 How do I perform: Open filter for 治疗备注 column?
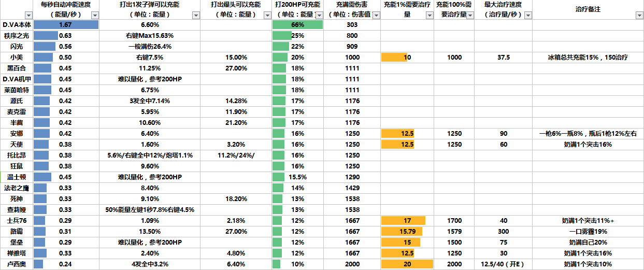tap(639, 16)
